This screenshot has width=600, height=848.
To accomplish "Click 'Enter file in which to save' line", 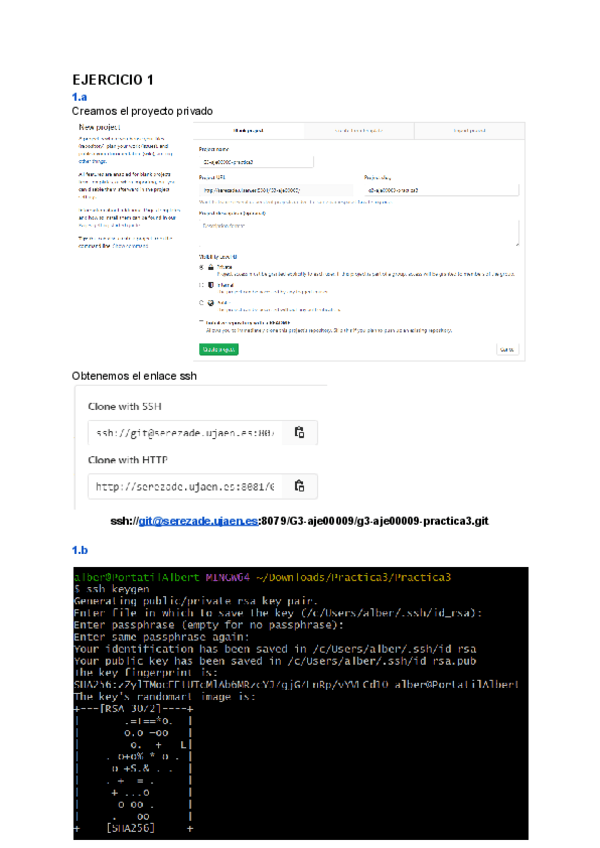I will (x=278, y=613).
